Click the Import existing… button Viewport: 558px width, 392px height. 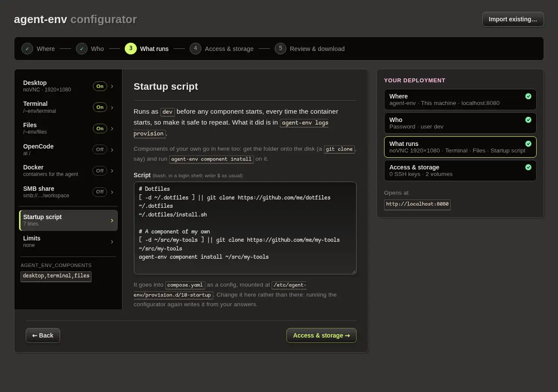[513, 19]
